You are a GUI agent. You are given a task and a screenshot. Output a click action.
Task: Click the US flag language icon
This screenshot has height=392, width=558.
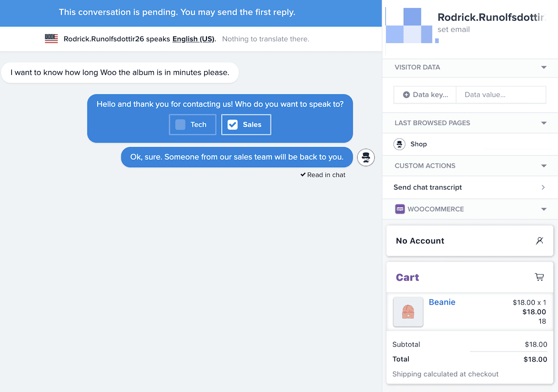[x=51, y=39]
